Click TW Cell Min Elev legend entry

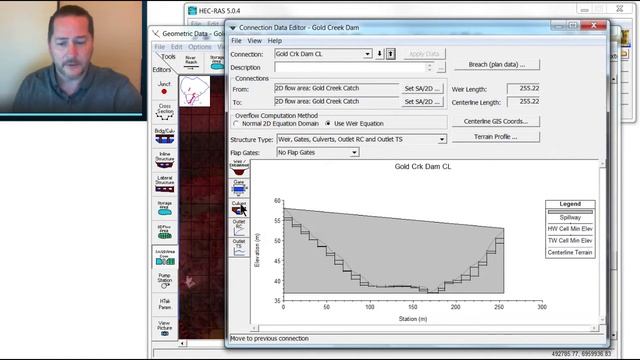[570, 241]
